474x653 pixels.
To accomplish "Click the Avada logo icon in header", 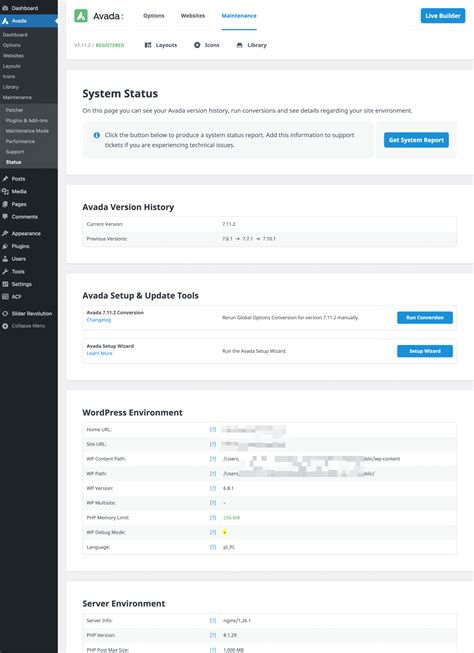I will click(x=81, y=16).
